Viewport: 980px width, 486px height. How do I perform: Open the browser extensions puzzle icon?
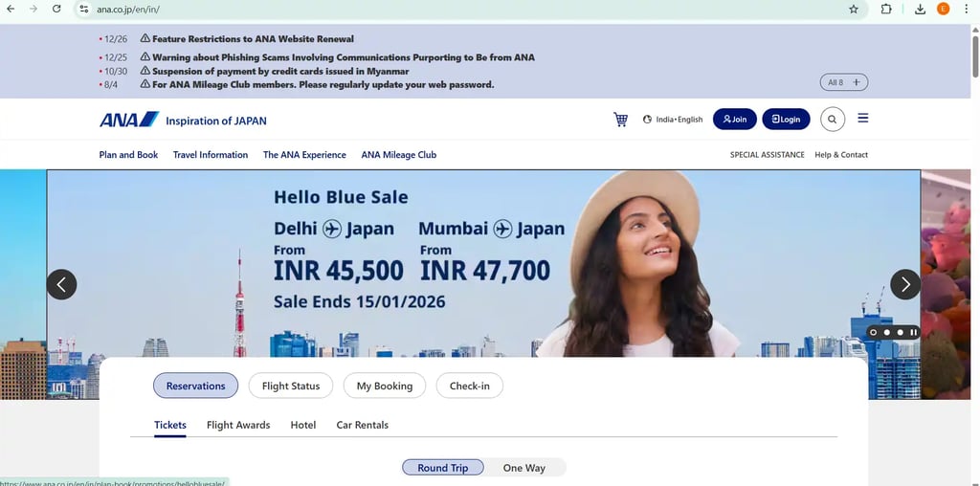point(886,10)
